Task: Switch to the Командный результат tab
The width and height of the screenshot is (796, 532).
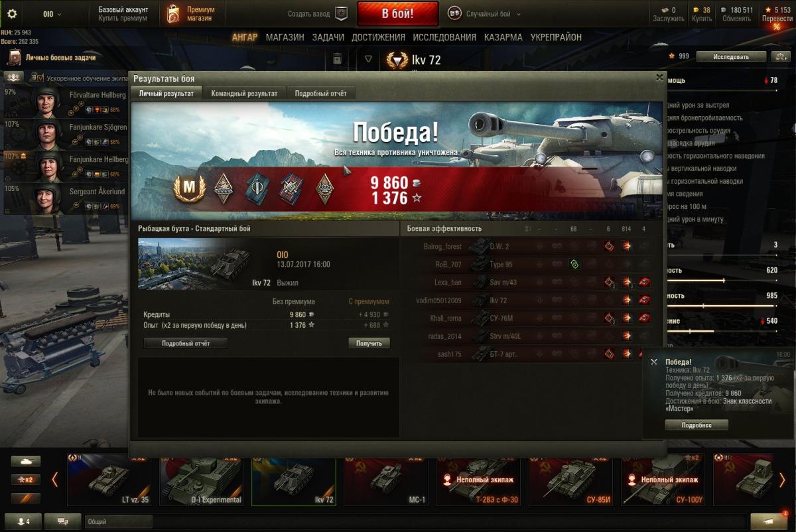Action: pyautogui.click(x=244, y=94)
